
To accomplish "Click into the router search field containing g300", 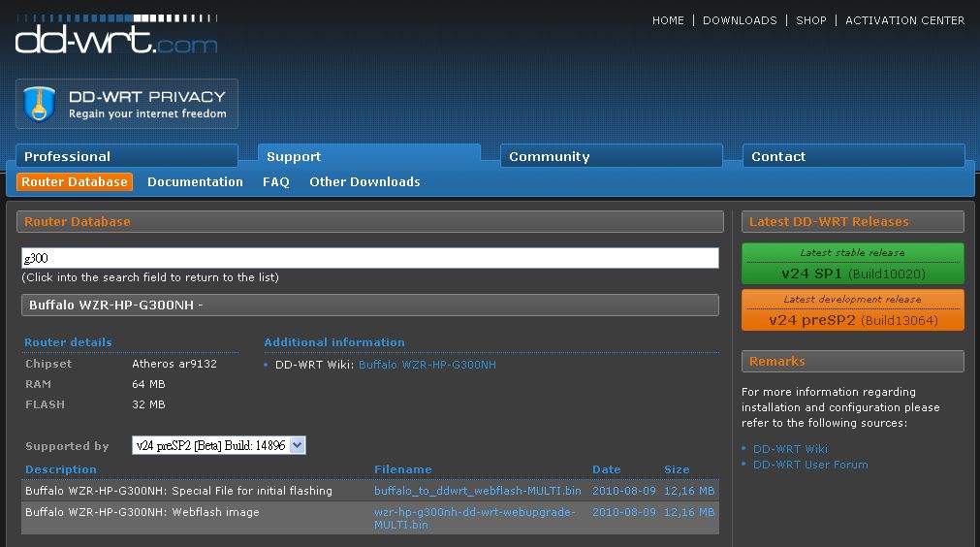I will (x=370, y=258).
